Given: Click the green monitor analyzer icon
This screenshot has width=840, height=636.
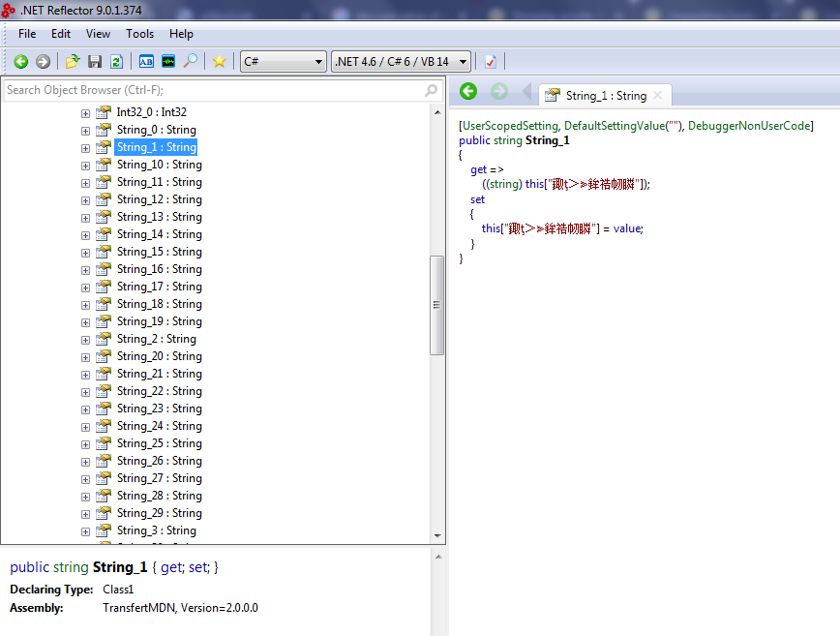Looking at the screenshot, I should pyautogui.click(x=168, y=62).
